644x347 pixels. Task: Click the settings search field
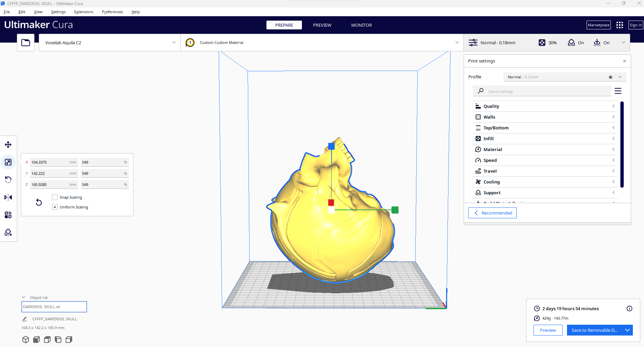(540, 91)
